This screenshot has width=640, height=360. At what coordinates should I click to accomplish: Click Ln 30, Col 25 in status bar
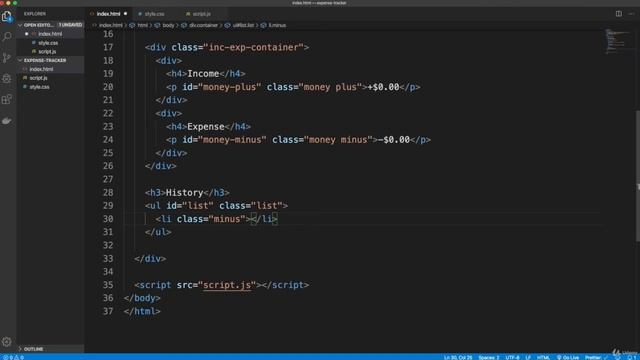458,357
